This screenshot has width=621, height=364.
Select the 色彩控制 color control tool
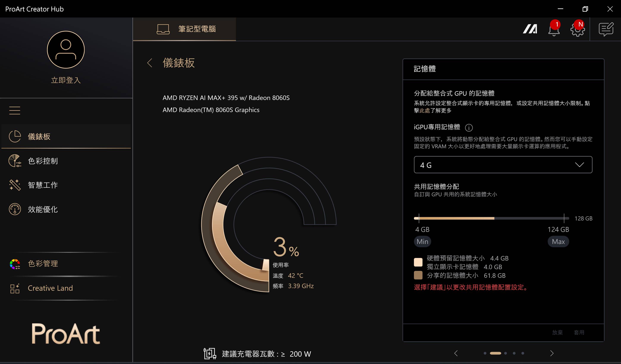pos(42,161)
